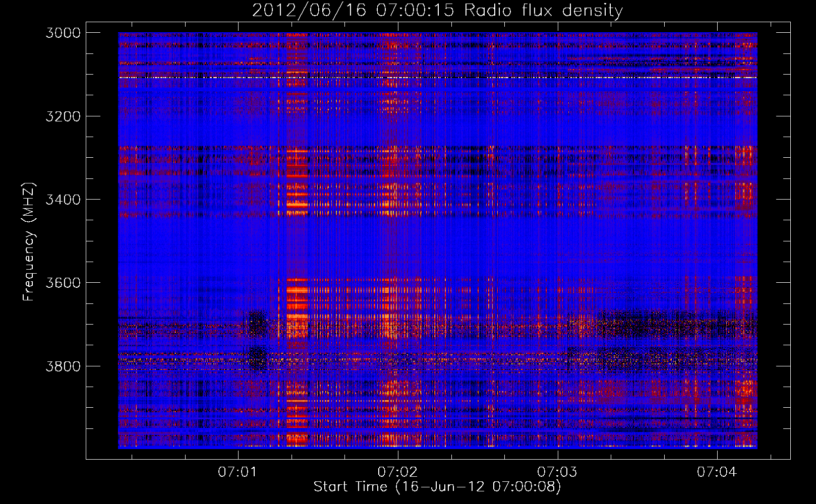Click the "Frequency (MHZ)" y-axis label
The width and height of the screenshot is (816, 504).
tap(29, 242)
